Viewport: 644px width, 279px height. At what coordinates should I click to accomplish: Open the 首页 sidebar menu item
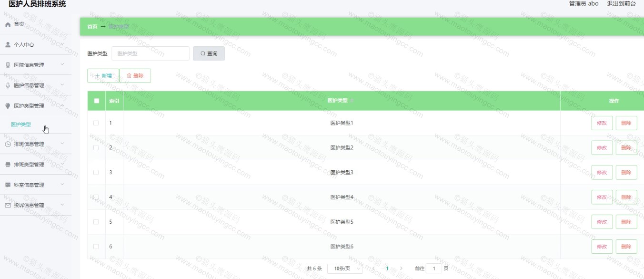pos(36,24)
